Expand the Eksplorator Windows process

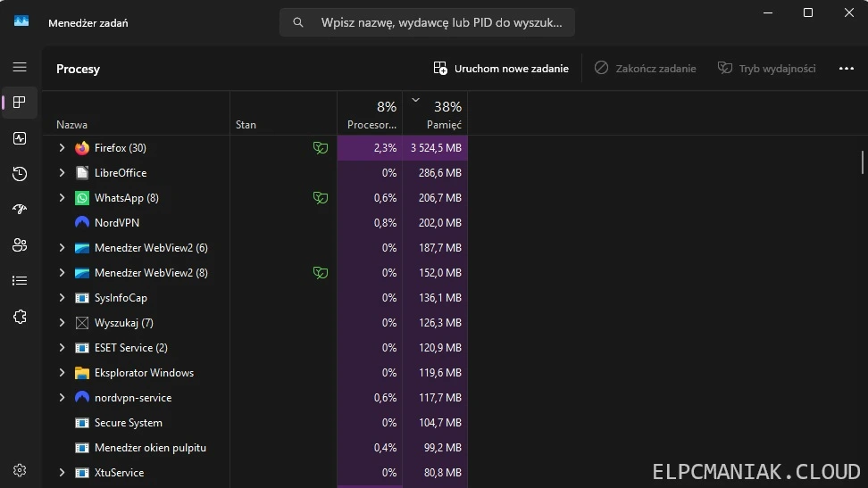pos(62,373)
